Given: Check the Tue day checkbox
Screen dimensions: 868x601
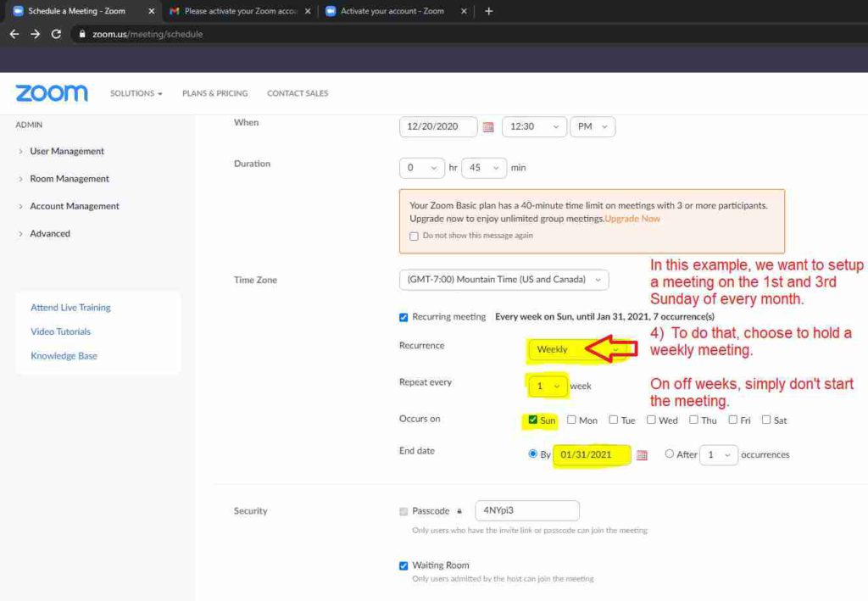Looking at the screenshot, I should [614, 420].
